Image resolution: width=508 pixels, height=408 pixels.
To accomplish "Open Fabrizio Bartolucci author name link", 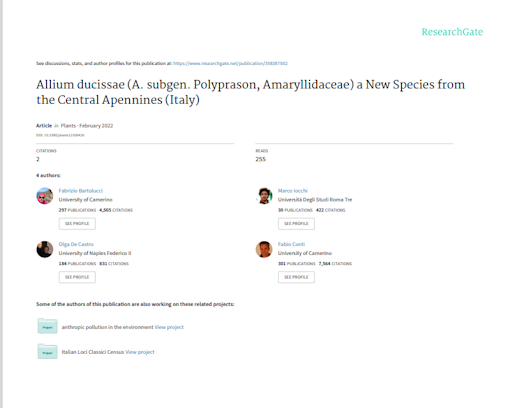I will click(81, 191).
